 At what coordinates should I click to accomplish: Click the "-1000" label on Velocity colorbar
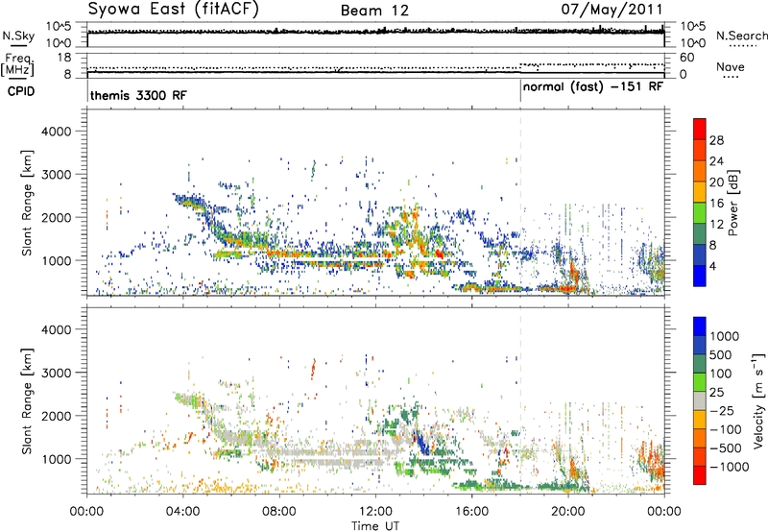730,467
